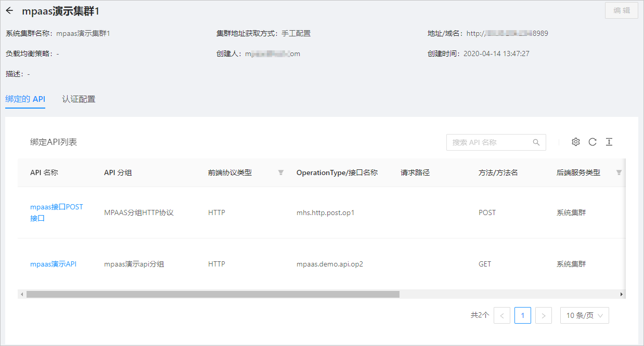Click the OperationType/接口名称 column header

[x=337, y=172]
